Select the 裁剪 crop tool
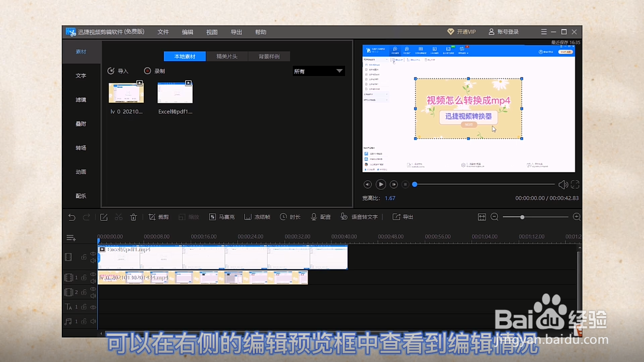This screenshot has height=362, width=644. 158,217
